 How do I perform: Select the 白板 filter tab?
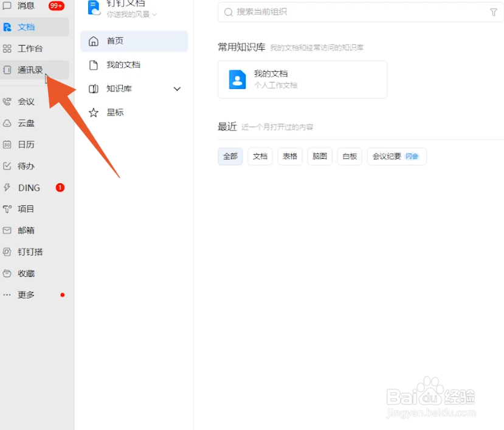(350, 157)
